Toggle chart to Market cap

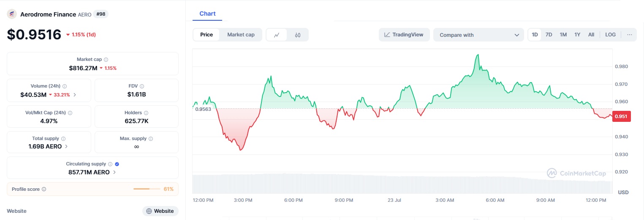(x=241, y=35)
